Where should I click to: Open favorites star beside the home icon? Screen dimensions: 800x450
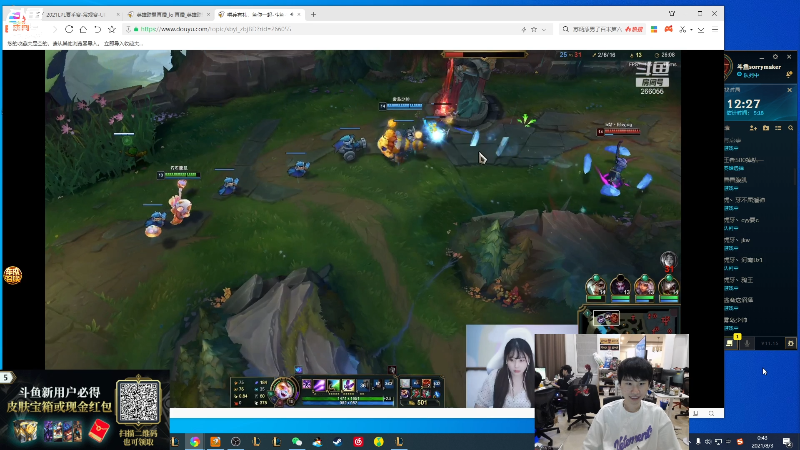pos(112,29)
